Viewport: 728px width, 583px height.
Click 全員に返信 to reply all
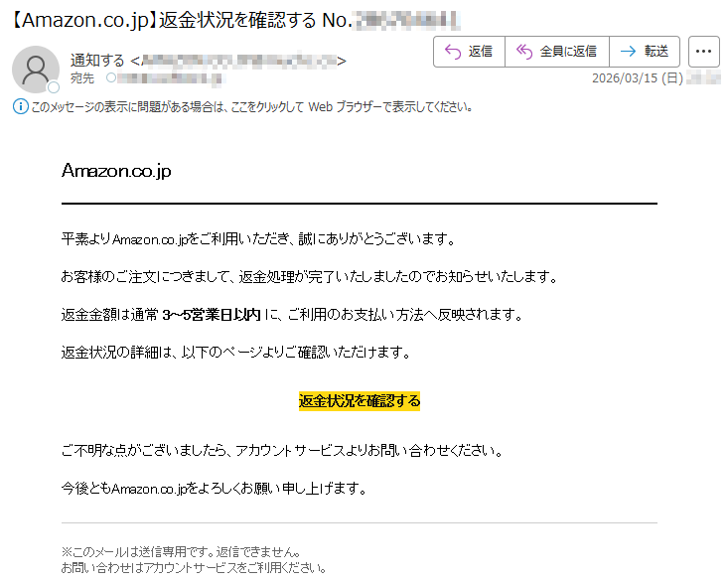(557, 52)
